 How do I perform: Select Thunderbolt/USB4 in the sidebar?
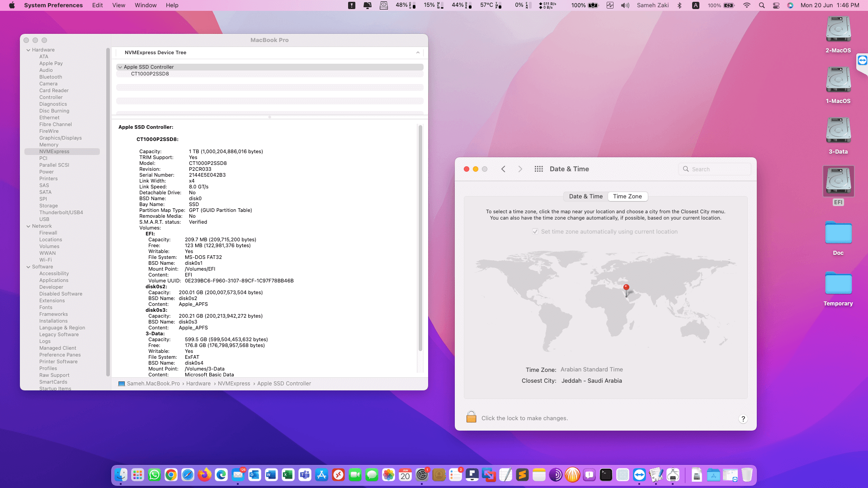point(61,213)
